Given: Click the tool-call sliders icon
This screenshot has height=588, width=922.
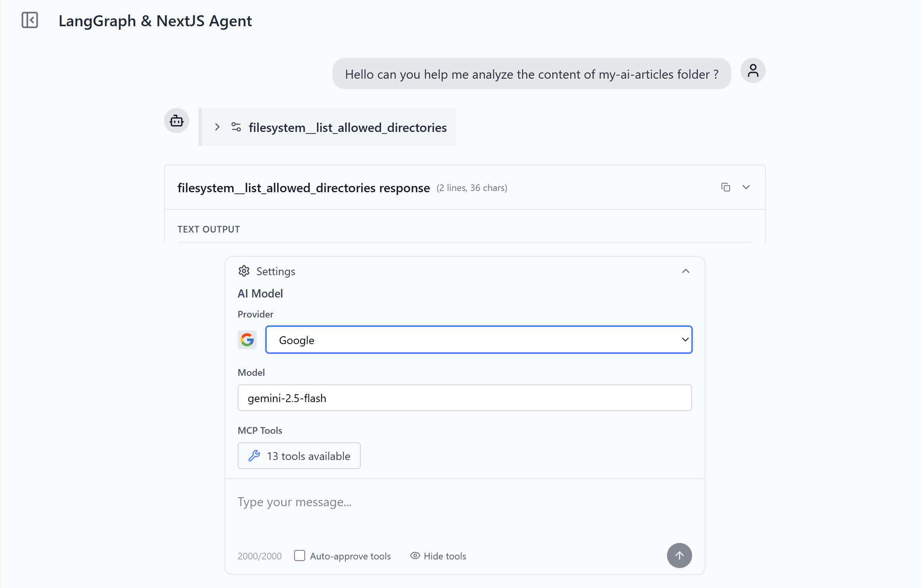Looking at the screenshot, I should pyautogui.click(x=236, y=127).
